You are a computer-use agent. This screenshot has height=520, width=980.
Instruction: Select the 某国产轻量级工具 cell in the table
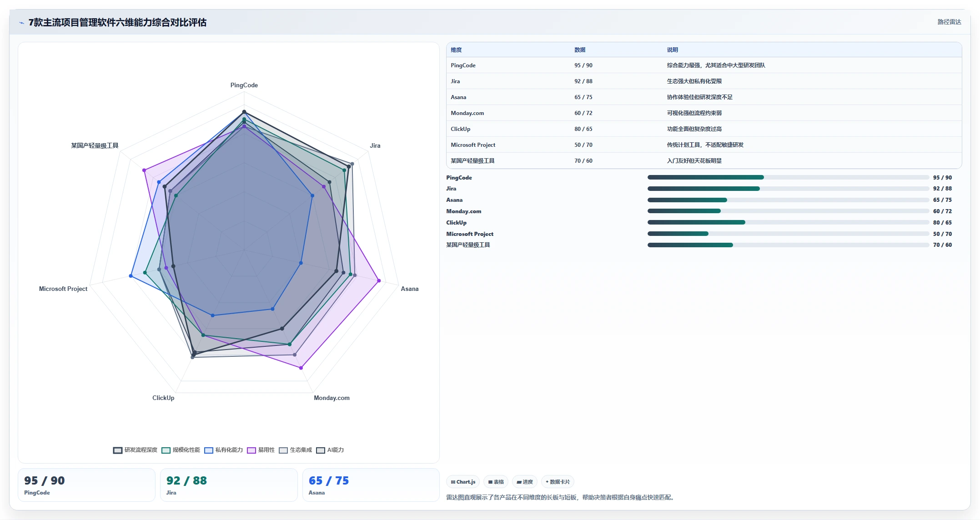pos(472,161)
